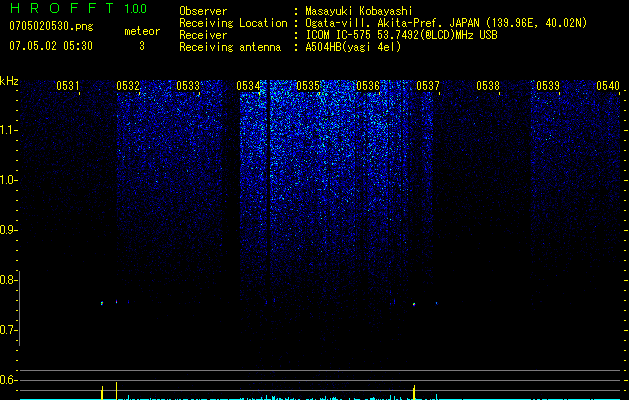Click the 0534 time marker
The height and width of the screenshot is (400, 629).
tap(248, 86)
